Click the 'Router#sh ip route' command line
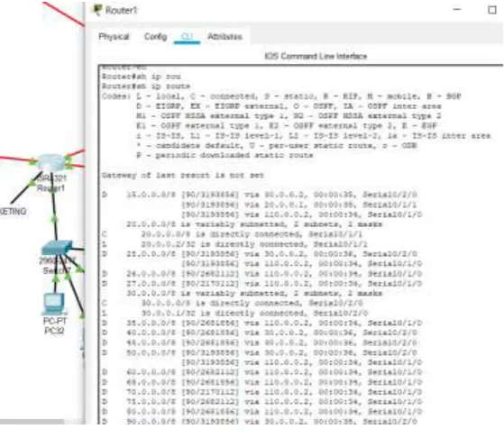 146,87
